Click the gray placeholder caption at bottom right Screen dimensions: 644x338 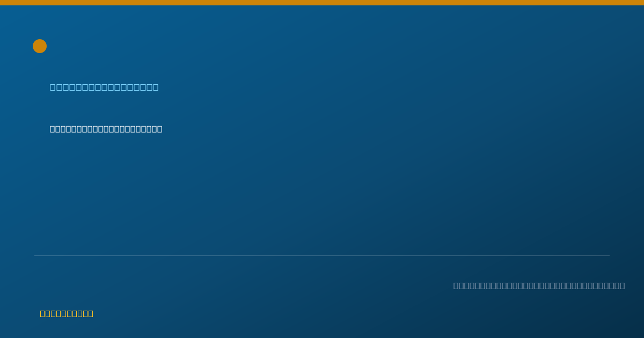[539, 285]
